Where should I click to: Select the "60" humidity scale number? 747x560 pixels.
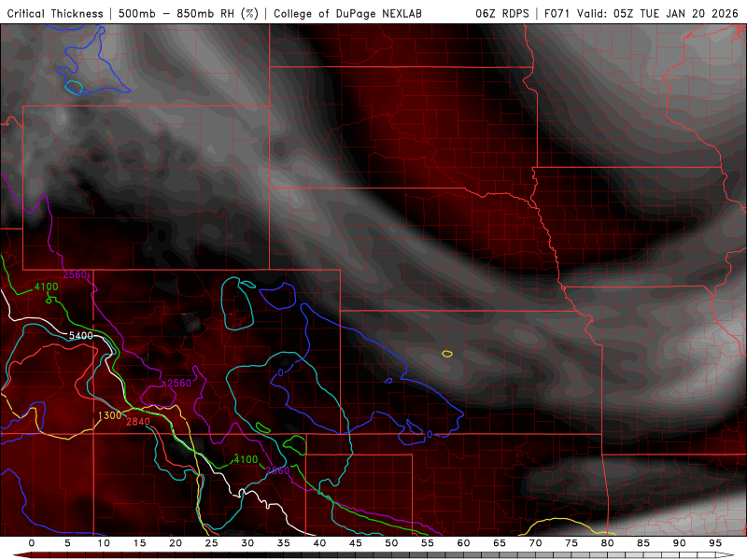click(463, 543)
